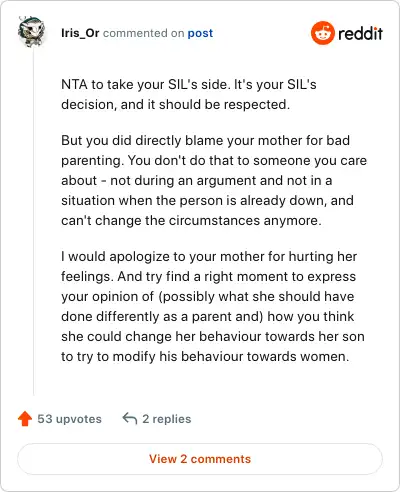This screenshot has height=492, width=400.
Task: Click the Iris_Or user avatar
Action: (x=31, y=32)
